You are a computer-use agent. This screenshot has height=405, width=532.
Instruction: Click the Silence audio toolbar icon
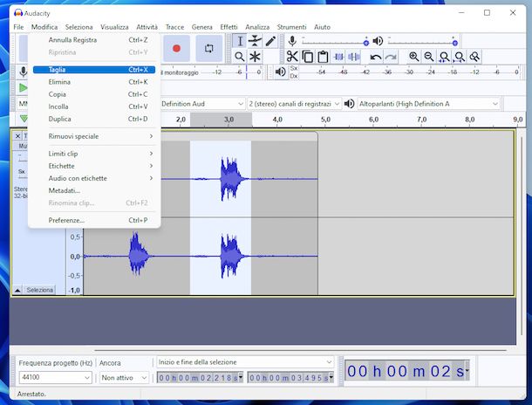click(354, 57)
